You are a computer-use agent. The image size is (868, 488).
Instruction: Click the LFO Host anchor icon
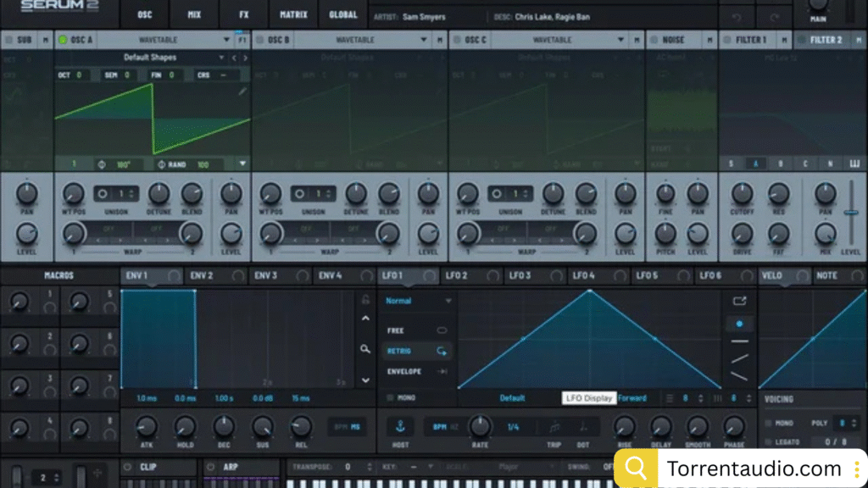pos(401,426)
